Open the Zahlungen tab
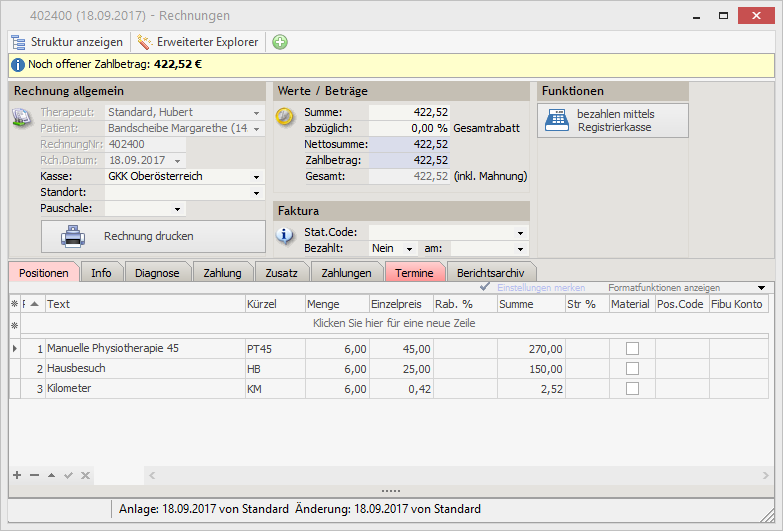Viewport: 783px width, 531px height. click(346, 272)
